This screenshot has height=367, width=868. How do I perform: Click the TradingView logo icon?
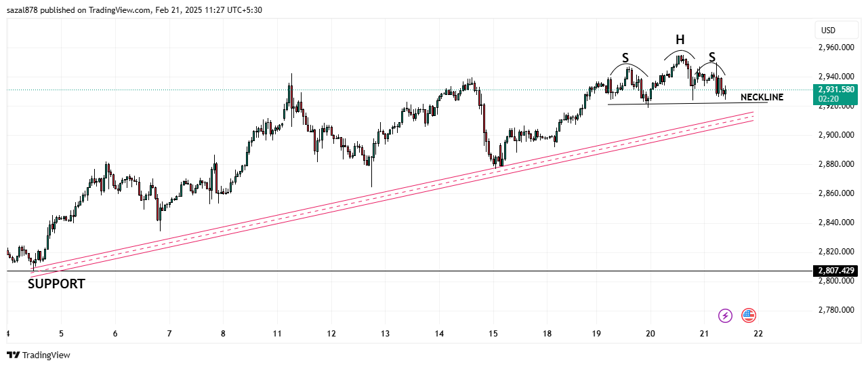[13, 355]
